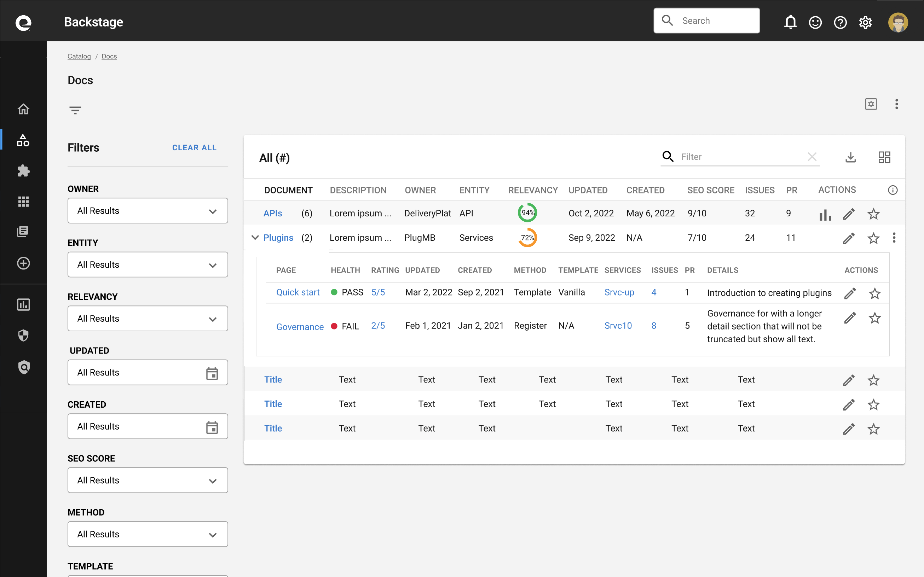Screen dimensions: 924x577
Task: Focus the header Search field
Action: [706, 21]
